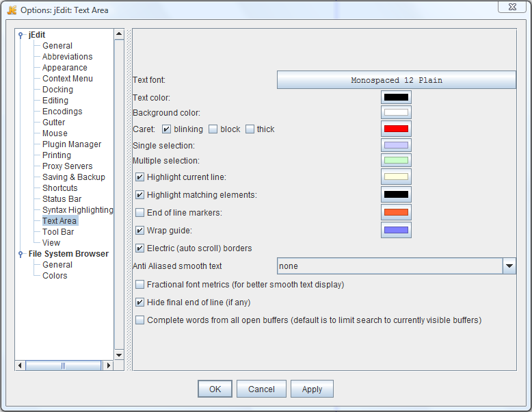This screenshot has height=412, width=532.
Task: Open the Gutter options pane
Action: point(53,123)
